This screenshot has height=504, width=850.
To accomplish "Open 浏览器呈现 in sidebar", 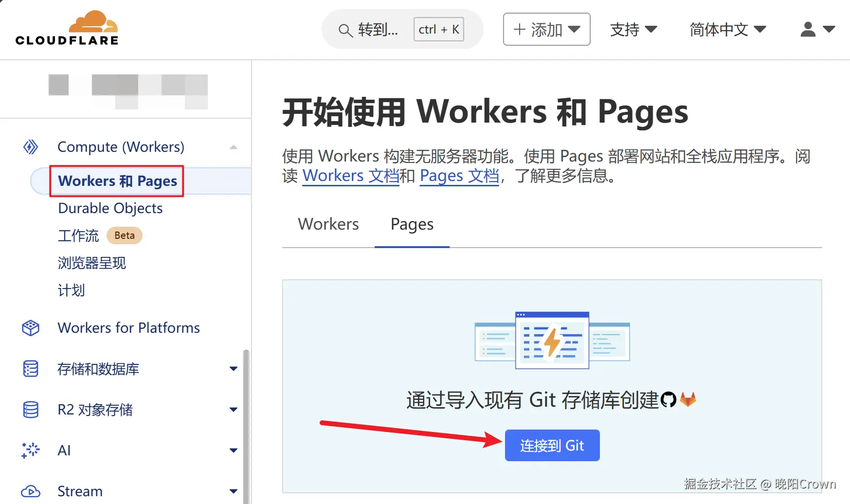I will coord(92,263).
